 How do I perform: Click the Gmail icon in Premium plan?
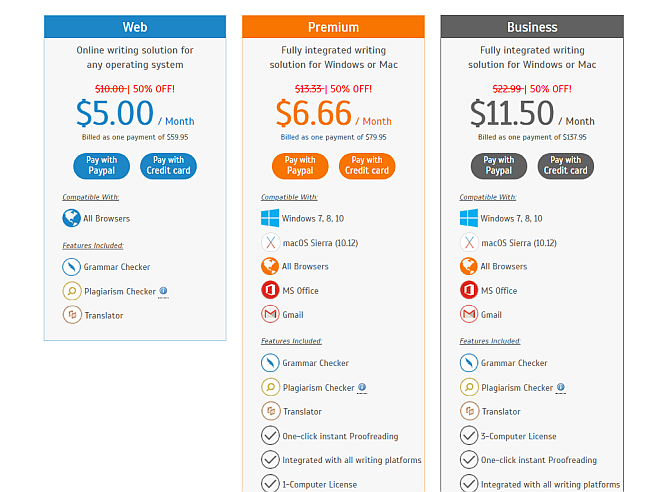[270, 314]
